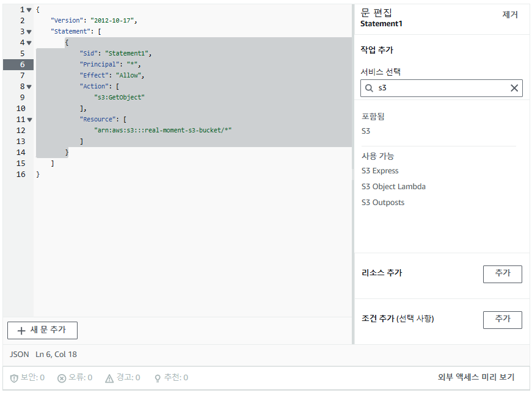
Task: Click the "Version": "2012-10-17" line
Action: (94, 20)
